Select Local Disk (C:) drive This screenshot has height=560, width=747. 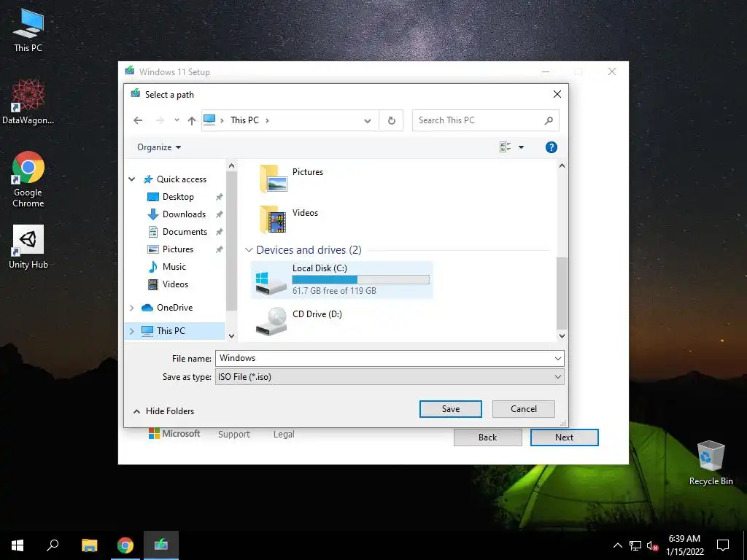click(x=341, y=279)
